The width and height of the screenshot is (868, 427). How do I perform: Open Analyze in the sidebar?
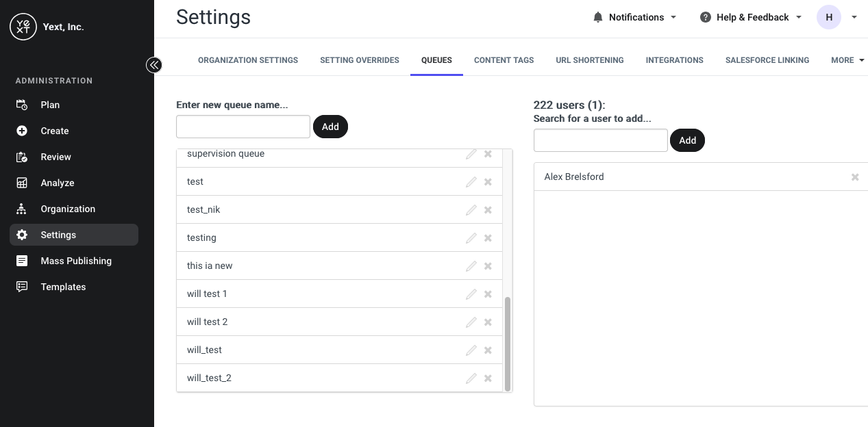(74, 183)
